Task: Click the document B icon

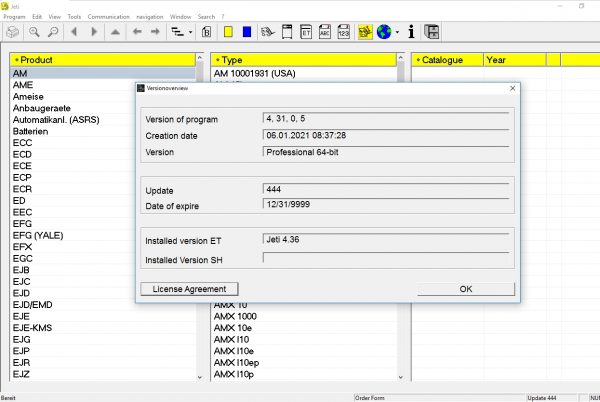Action: 206,32
